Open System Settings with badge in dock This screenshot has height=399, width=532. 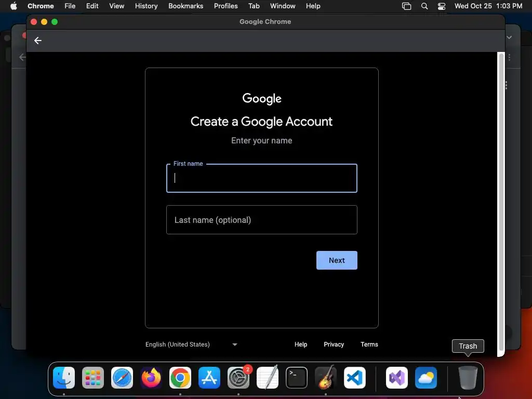point(238,378)
